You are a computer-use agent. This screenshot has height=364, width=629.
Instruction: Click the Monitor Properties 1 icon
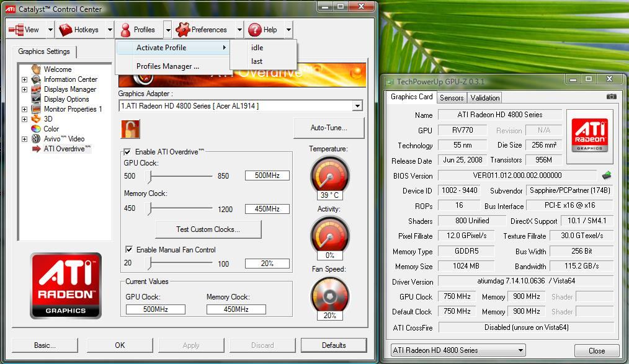(36, 109)
